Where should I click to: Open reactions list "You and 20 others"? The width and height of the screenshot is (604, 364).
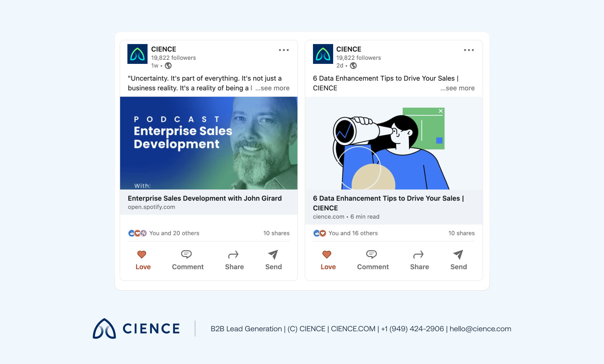(174, 233)
